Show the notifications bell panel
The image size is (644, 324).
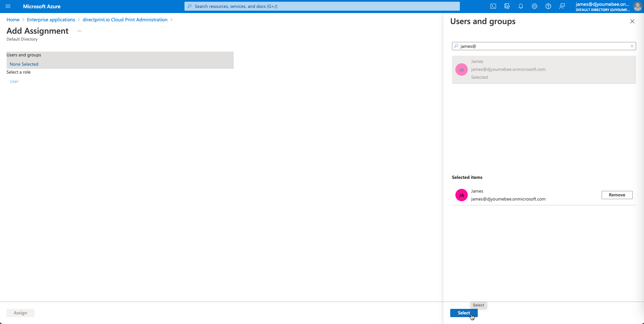(x=520, y=6)
